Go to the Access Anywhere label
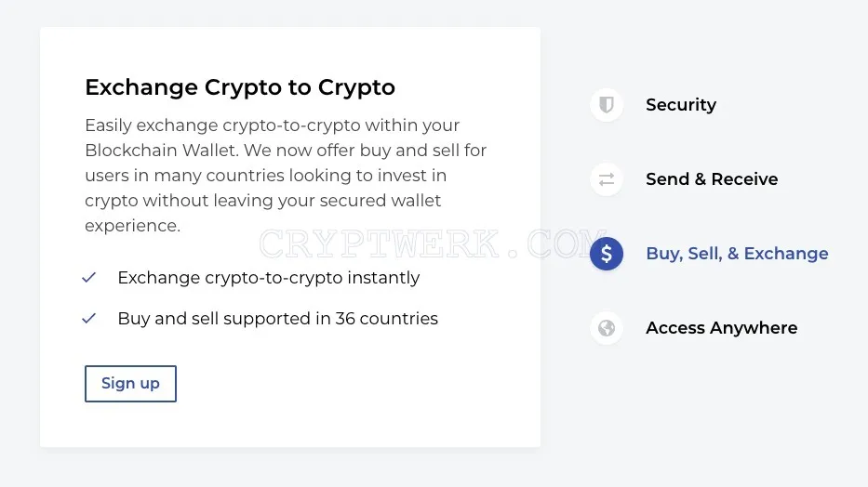Image resolution: width=868 pixels, height=487 pixels. (x=721, y=328)
